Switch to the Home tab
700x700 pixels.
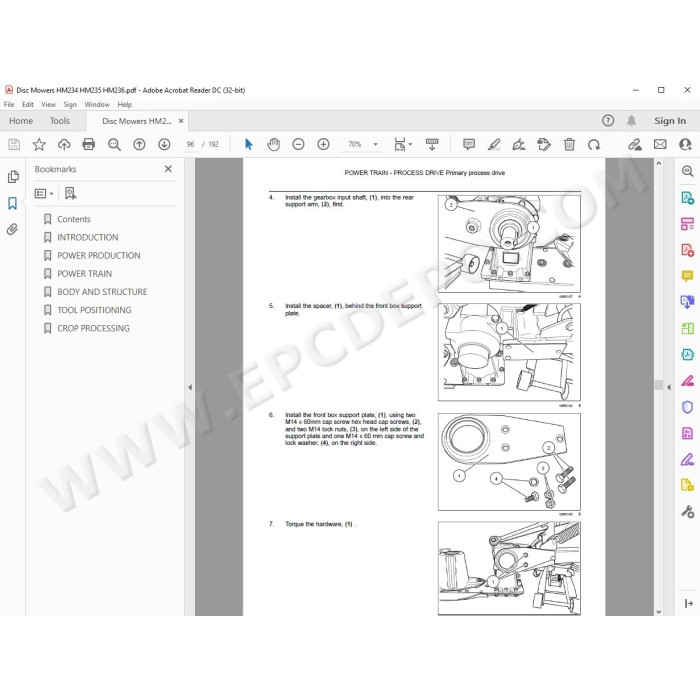click(x=21, y=121)
